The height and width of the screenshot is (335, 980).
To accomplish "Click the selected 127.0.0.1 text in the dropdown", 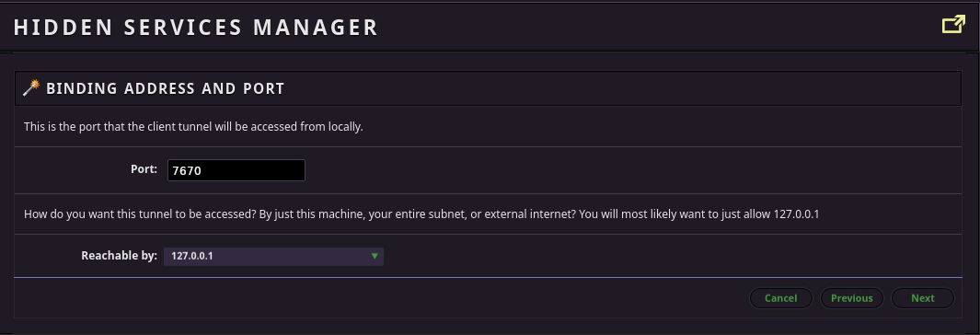I will (192, 256).
